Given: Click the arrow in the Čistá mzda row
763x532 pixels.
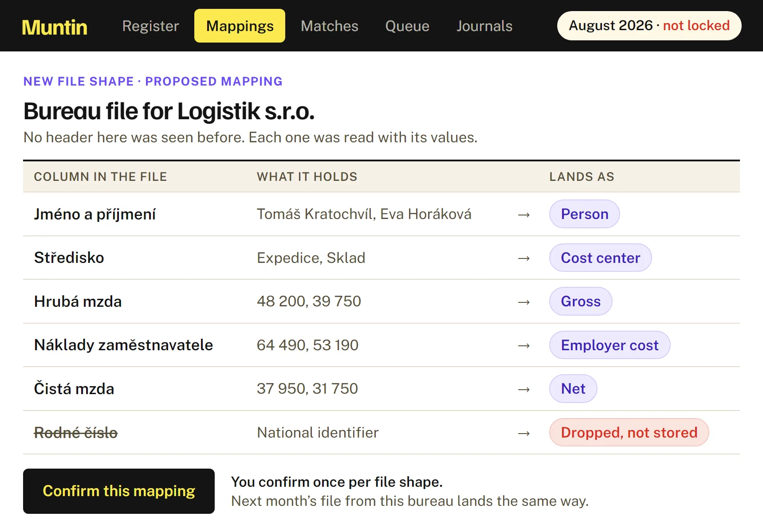Looking at the screenshot, I should tap(524, 389).
